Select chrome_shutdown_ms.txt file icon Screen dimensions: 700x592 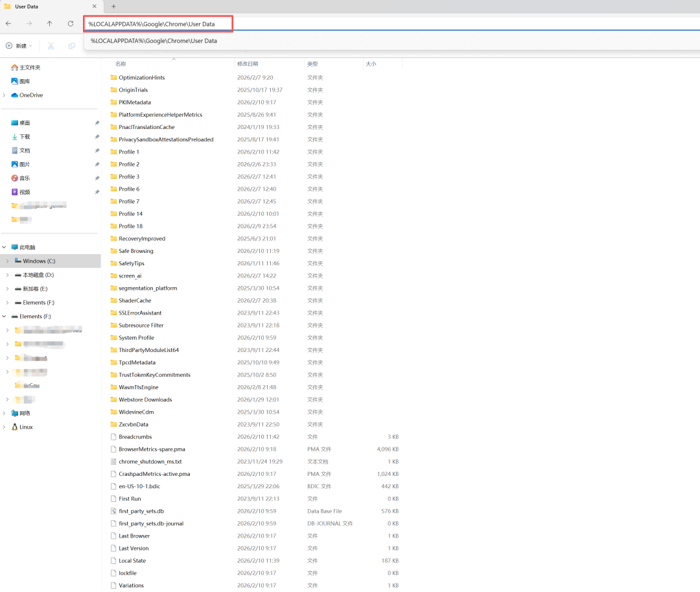pyautogui.click(x=114, y=462)
